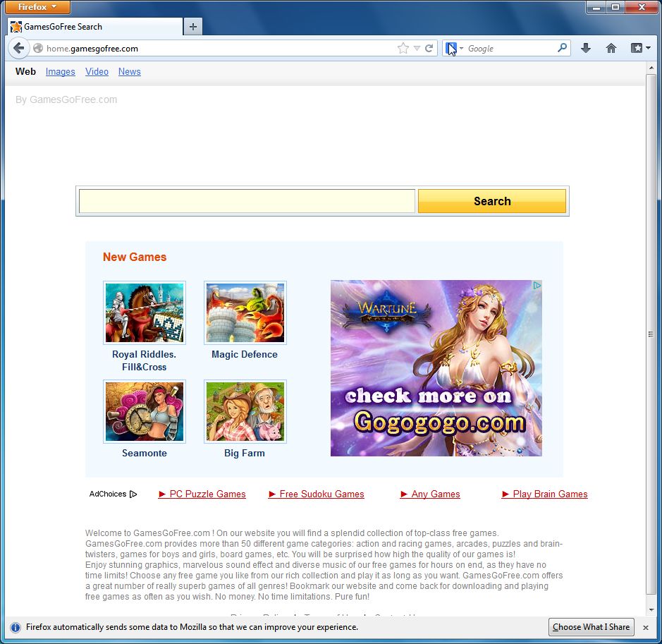Open a new tab with plus button

tap(193, 27)
